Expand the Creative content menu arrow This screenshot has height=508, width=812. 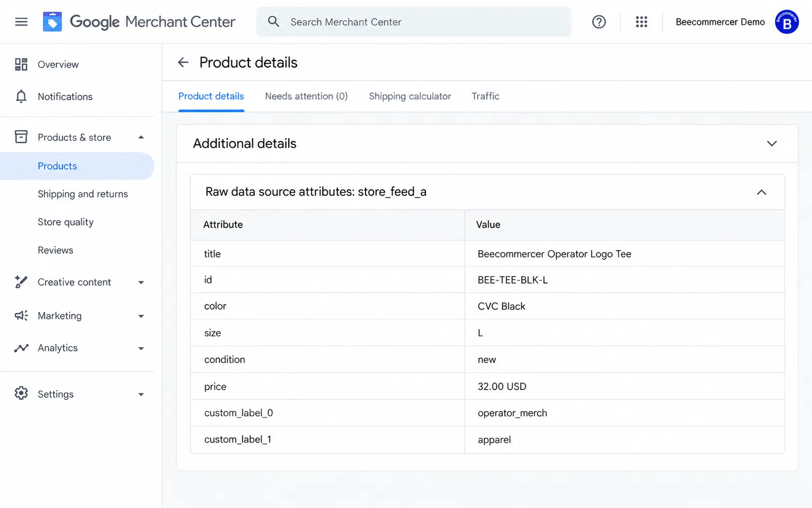coord(141,283)
